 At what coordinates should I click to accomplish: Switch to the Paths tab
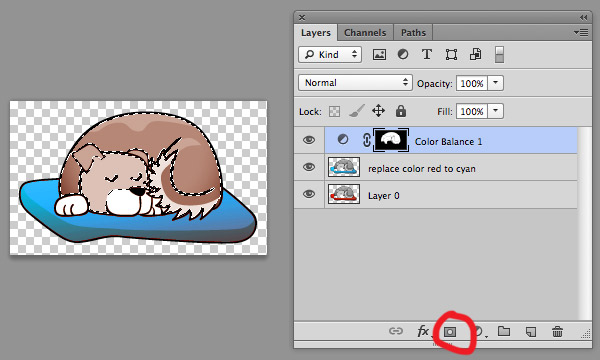pos(413,33)
